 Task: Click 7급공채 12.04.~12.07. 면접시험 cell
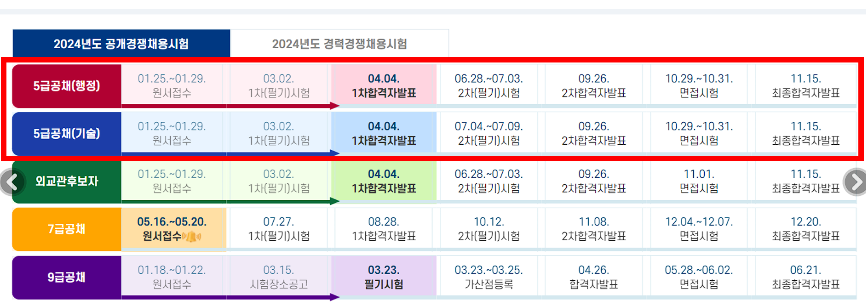(x=699, y=229)
